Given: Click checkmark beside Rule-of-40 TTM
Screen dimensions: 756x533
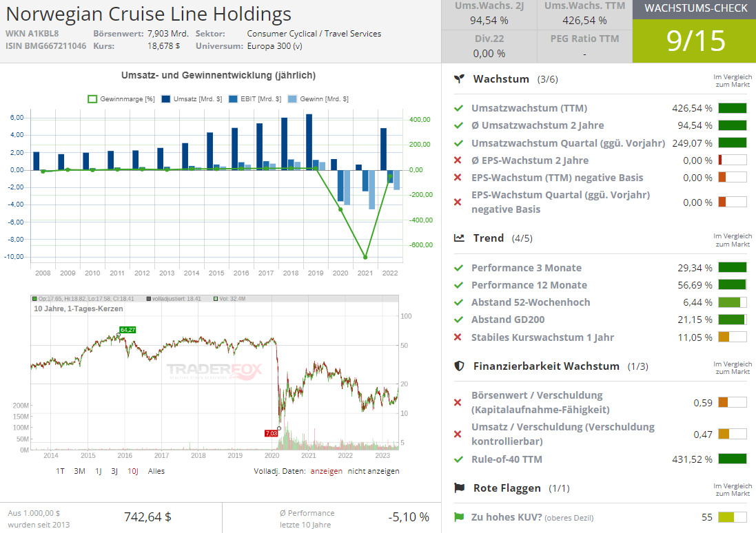Looking at the screenshot, I should click(458, 460).
